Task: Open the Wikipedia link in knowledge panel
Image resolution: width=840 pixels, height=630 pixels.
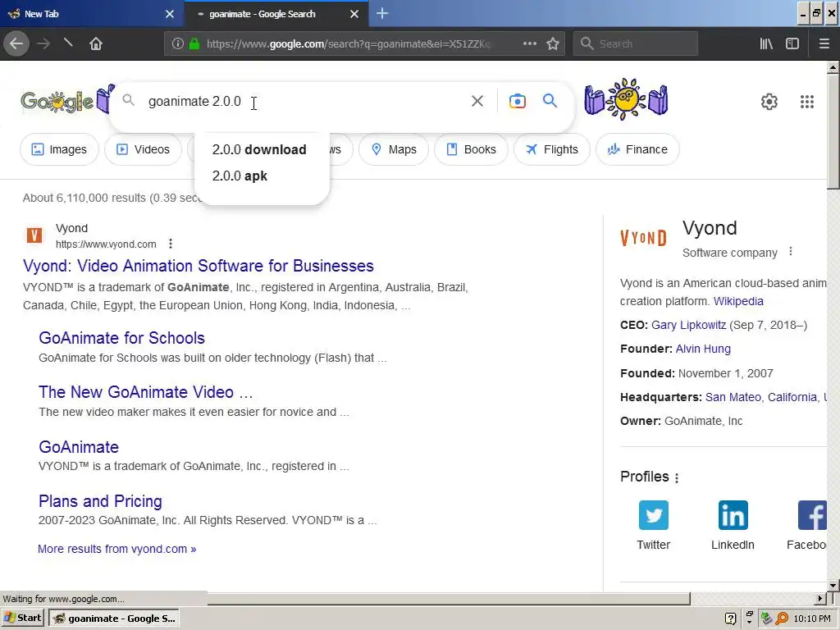Action: click(738, 301)
